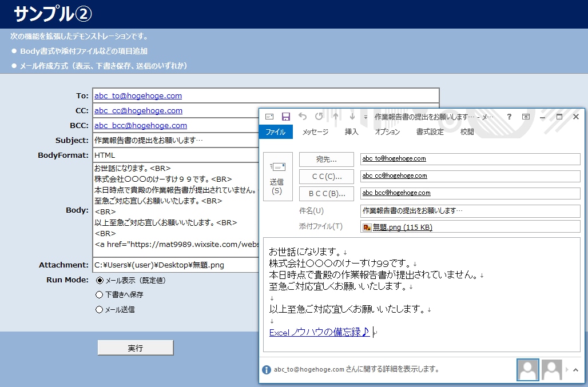Open the ファイル tab
588x387 pixels.
pos(276,132)
